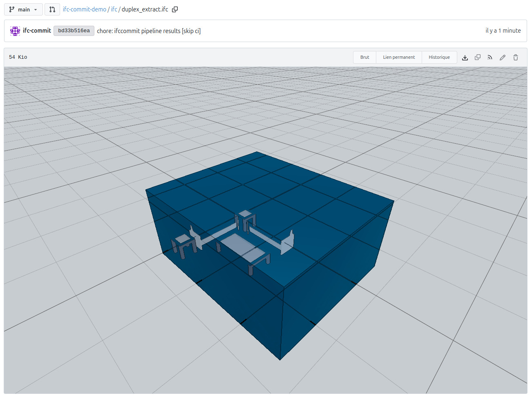Edit the file with the pencil icon
This screenshot has height=400, width=532.
coord(503,58)
